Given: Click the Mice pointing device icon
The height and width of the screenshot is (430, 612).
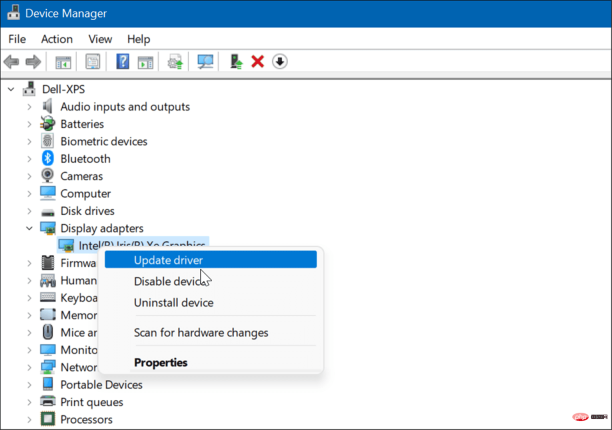Looking at the screenshot, I should click(48, 332).
